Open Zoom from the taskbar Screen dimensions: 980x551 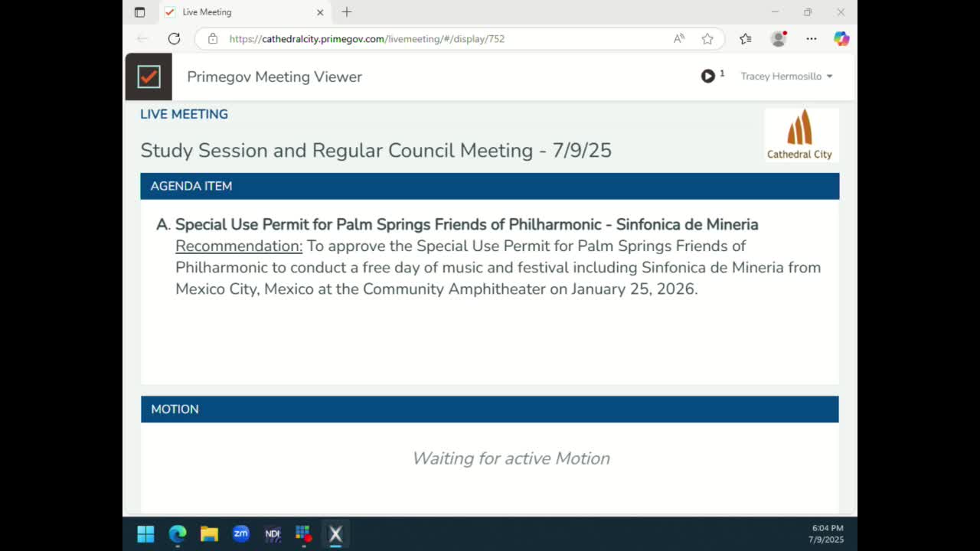(x=241, y=533)
